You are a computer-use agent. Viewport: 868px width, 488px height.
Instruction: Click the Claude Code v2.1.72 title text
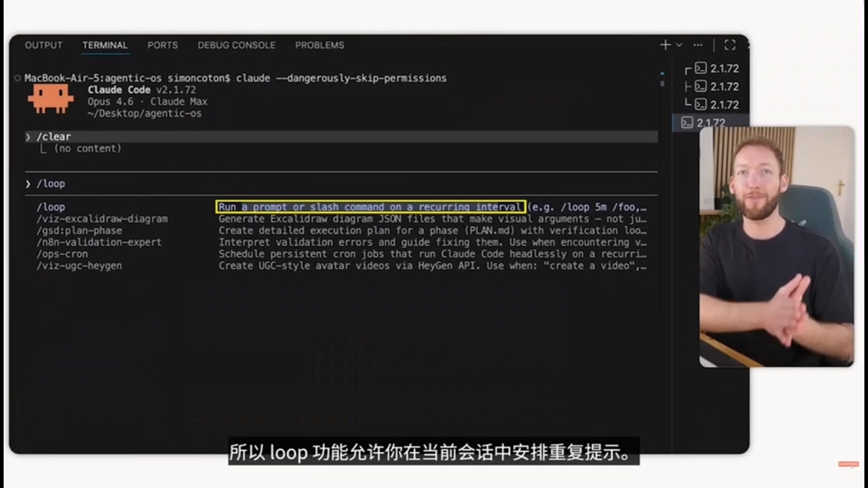tap(142, 89)
